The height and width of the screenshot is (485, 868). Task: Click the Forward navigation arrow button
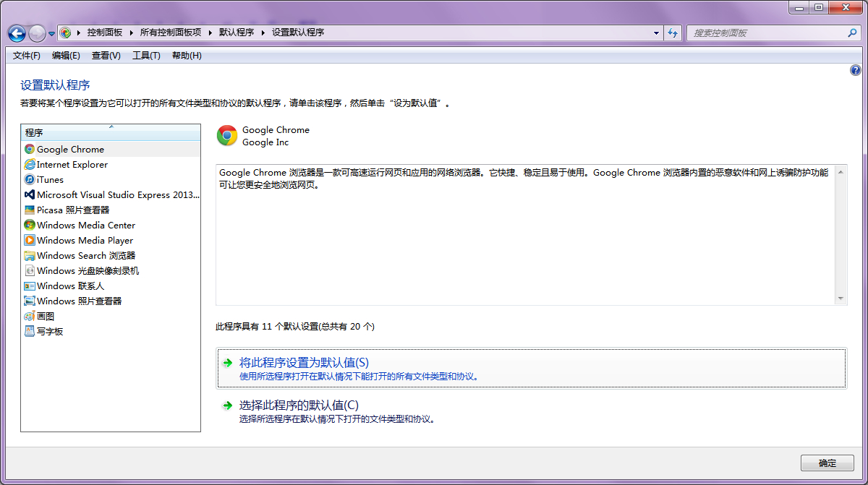click(x=37, y=33)
